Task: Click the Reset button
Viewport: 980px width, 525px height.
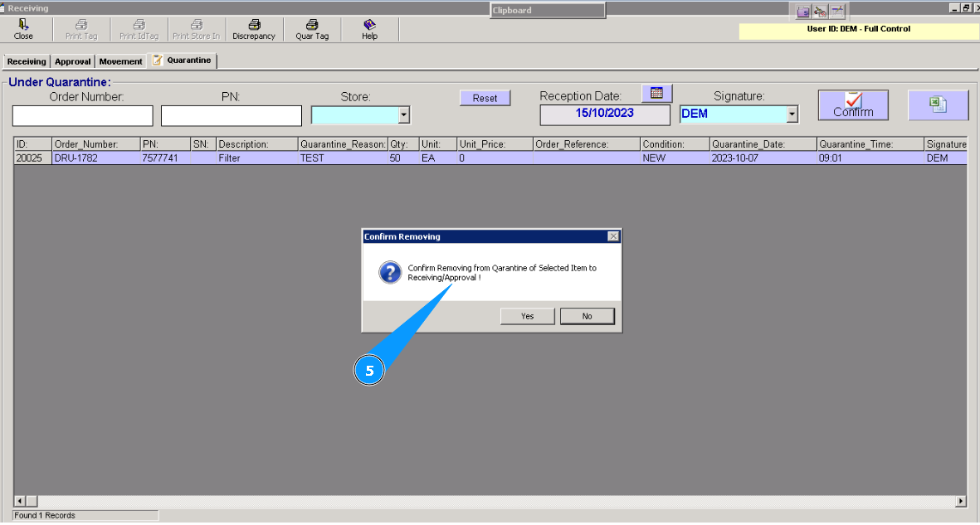Action: tap(485, 97)
